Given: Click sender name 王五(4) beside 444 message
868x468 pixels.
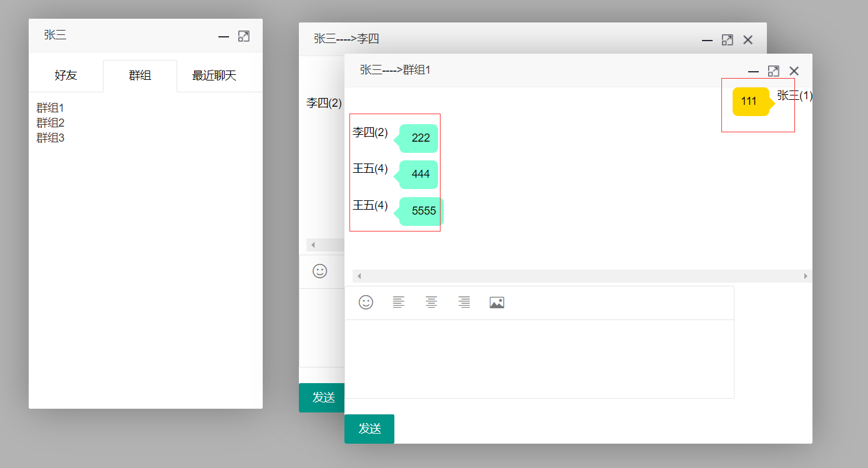Looking at the screenshot, I should click(x=370, y=168).
